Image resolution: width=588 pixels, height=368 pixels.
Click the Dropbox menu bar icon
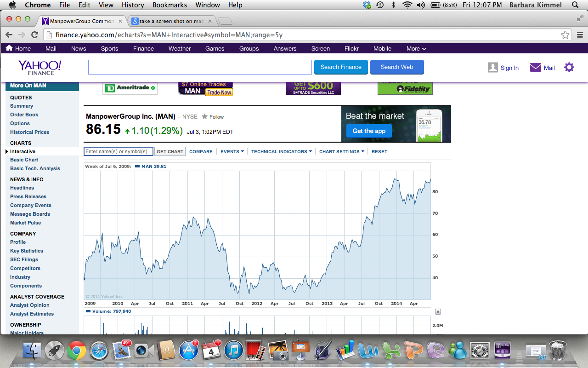point(367,5)
